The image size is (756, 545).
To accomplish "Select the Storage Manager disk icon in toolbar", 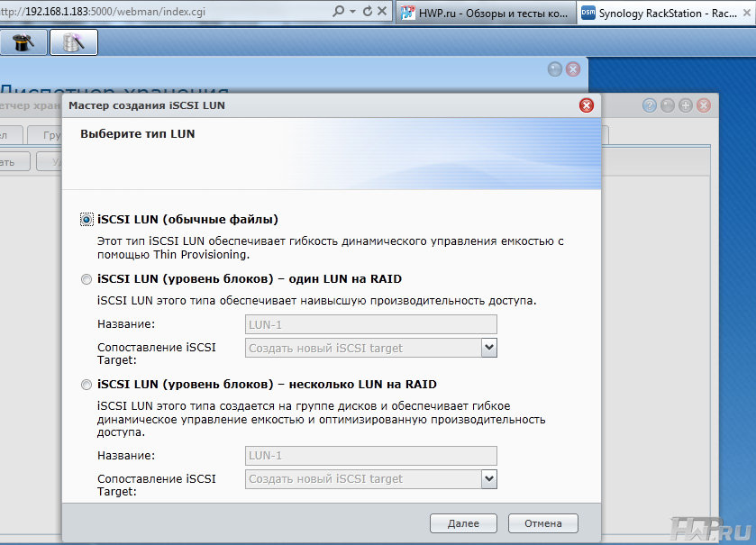I will pos(73,41).
